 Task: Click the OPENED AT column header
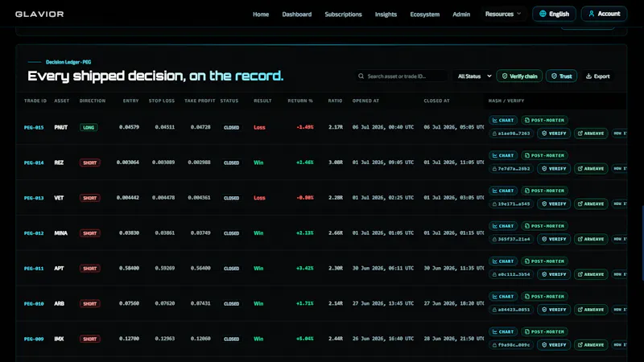[365, 101]
